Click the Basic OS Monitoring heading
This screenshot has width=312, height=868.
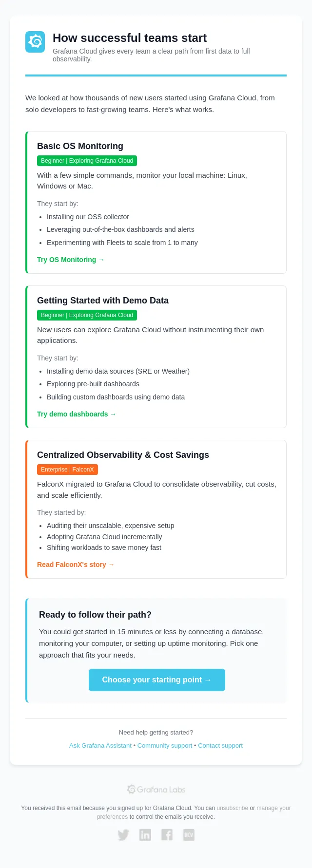point(80,146)
